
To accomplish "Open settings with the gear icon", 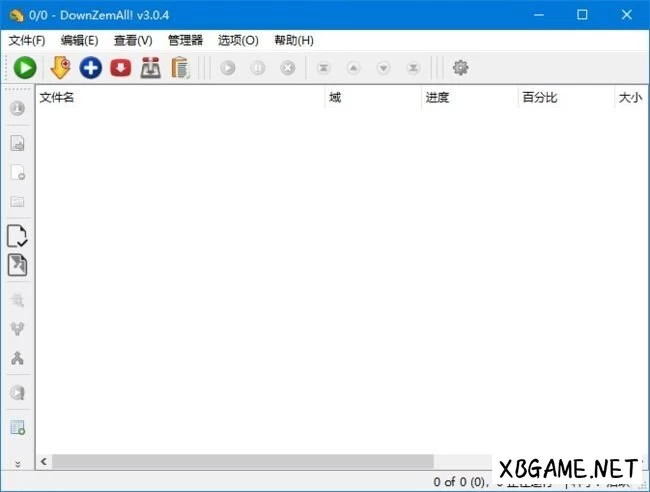I will tap(460, 68).
